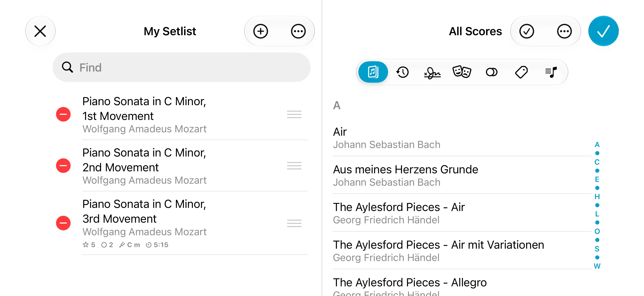Image resolution: width=644 pixels, height=296 pixels.
Task: Remove Piano Sonata 3rd Movement from setlist
Action: point(63,223)
